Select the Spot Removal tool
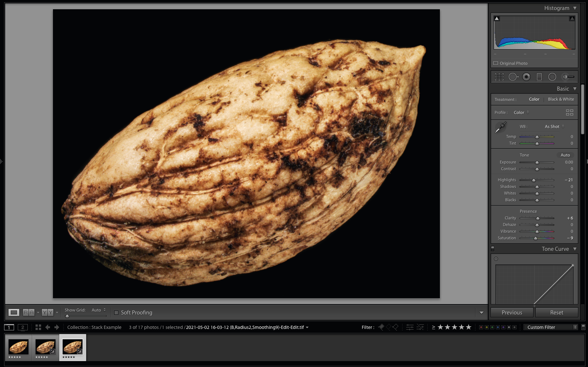This screenshot has height=367, width=588. pyautogui.click(x=513, y=77)
